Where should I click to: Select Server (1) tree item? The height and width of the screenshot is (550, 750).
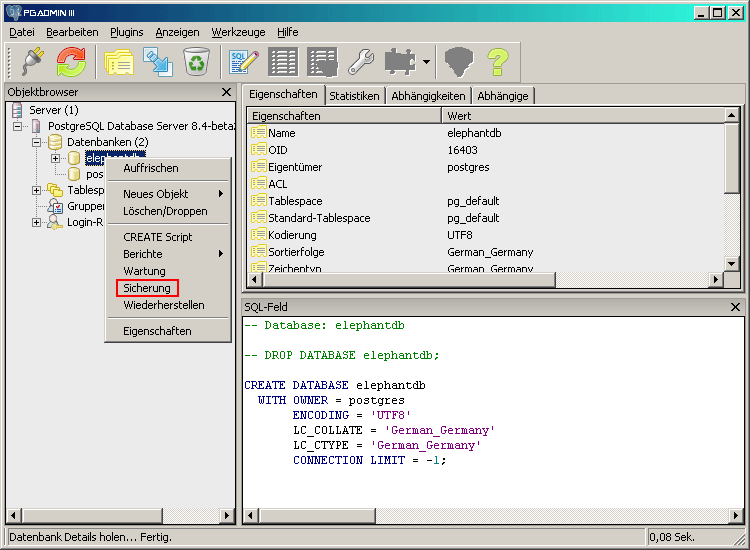coord(54,110)
